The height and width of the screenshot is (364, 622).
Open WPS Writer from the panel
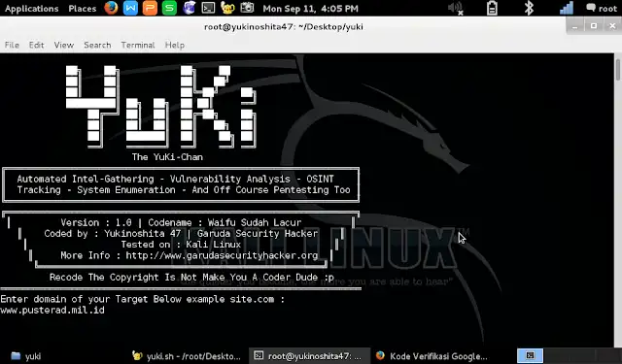click(x=130, y=8)
